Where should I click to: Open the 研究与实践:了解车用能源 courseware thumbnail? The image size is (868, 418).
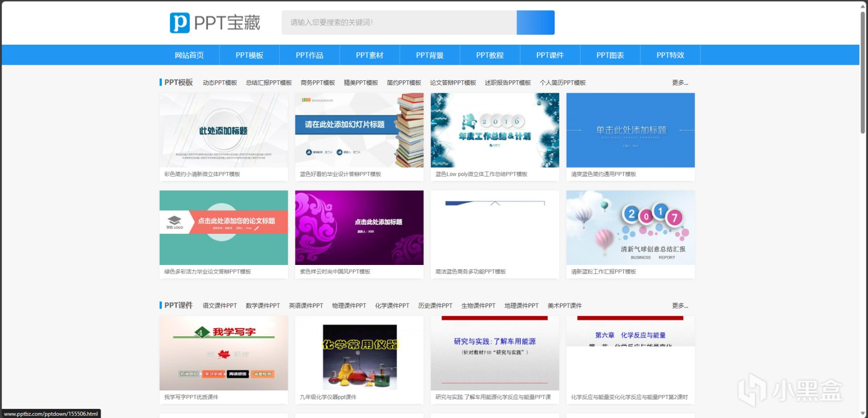[x=495, y=353]
